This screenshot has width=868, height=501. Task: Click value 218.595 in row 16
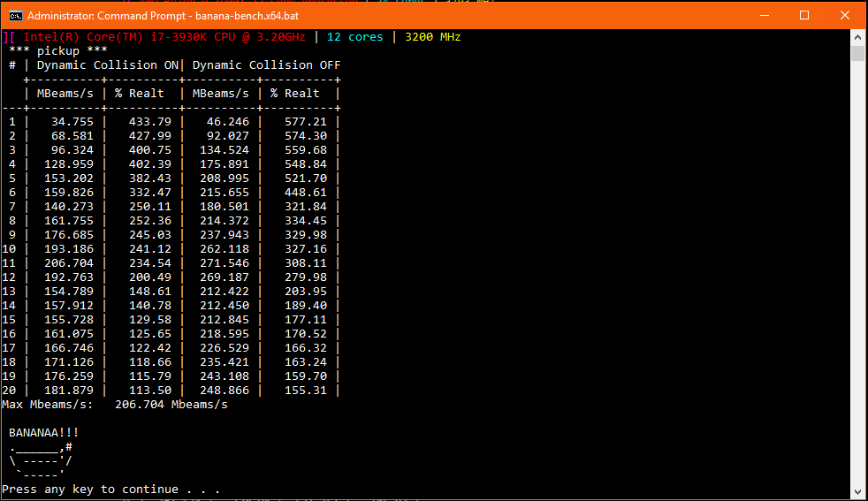click(x=225, y=334)
